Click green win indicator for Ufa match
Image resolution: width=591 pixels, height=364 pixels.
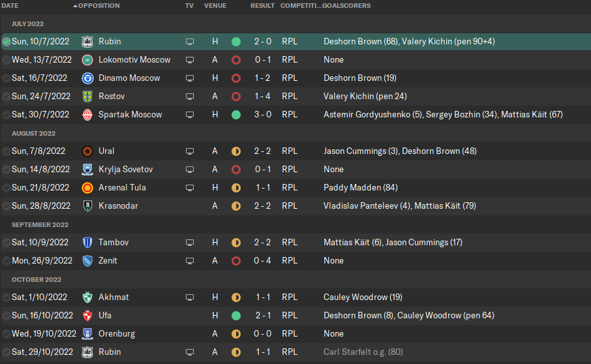[236, 316]
